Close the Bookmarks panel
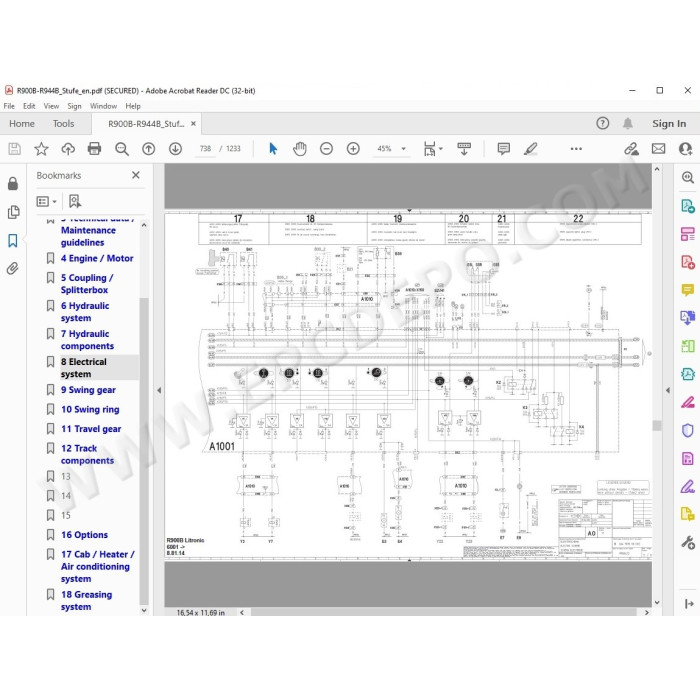Viewport: 700px width, 700px height. (136, 175)
